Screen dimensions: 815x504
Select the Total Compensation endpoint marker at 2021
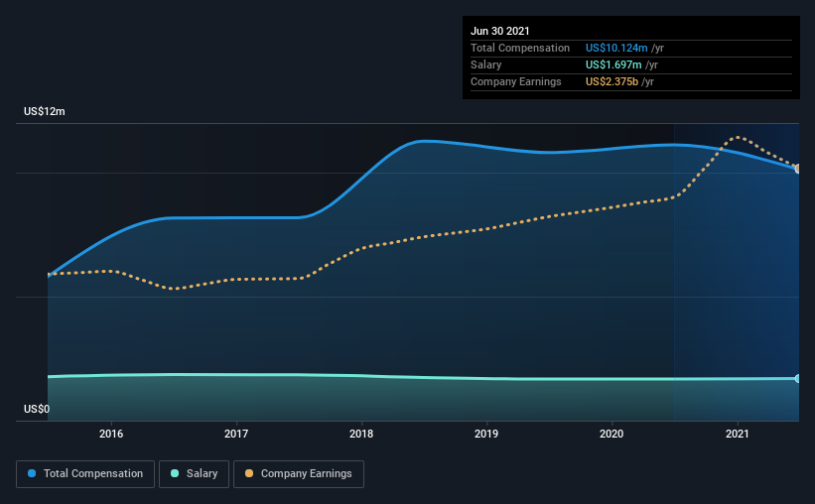[x=798, y=169]
